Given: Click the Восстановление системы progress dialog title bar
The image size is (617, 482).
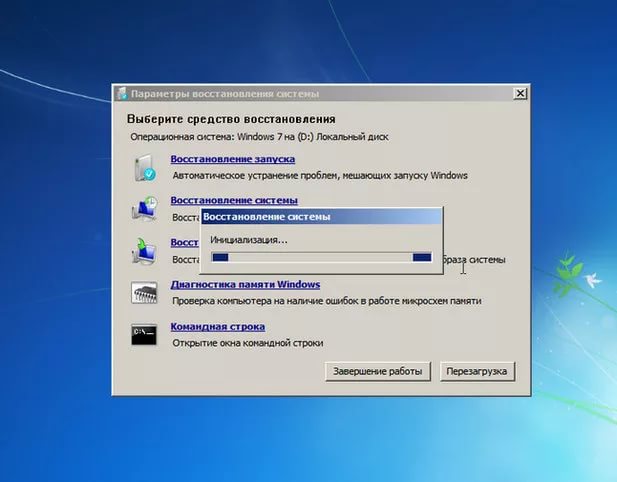Looking at the screenshot, I should point(321,216).
